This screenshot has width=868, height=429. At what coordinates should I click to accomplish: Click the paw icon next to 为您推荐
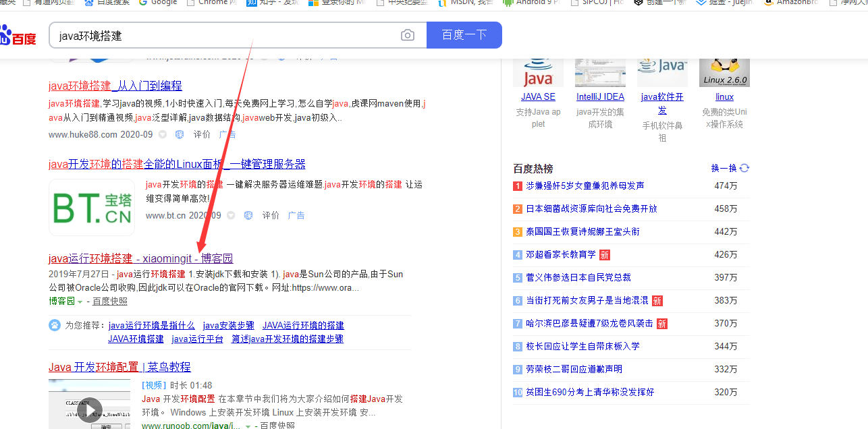(x=55, y=325)
